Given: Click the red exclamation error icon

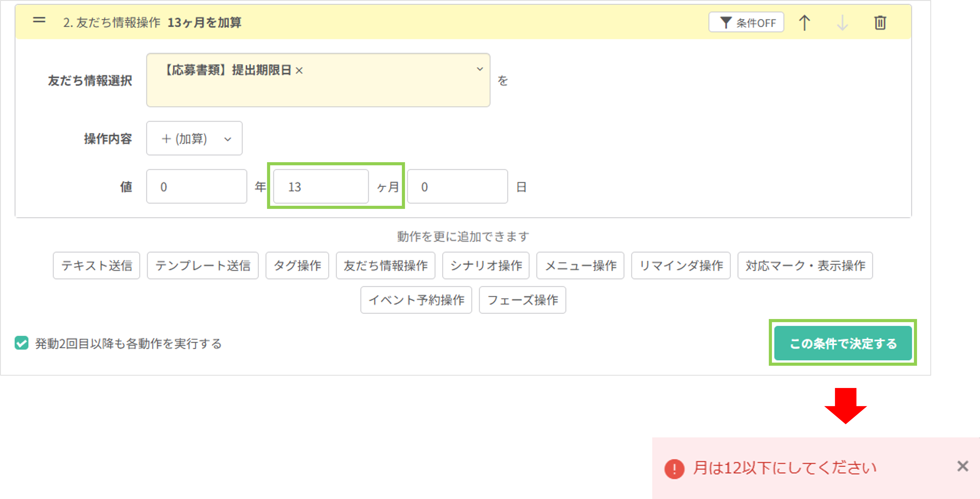Looking at the screenshot, I should click(x=674, y=469).
